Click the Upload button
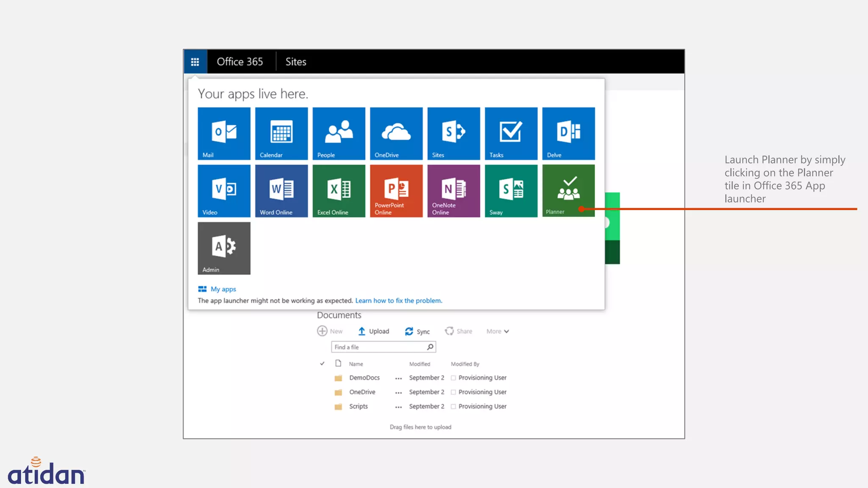868x488 pixels. (373, 331)
